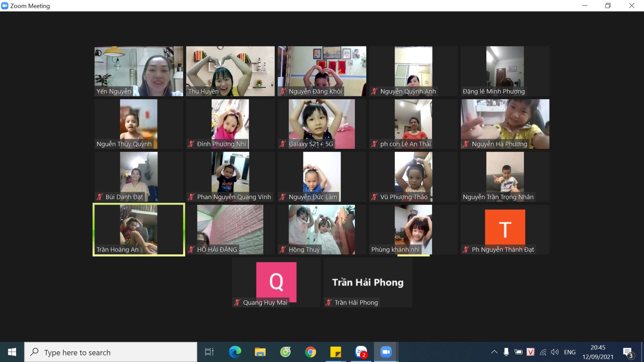The width and height of the screenshot is (644, 362).
Task: Click muted mic icon for Trần Hải Phong
Action: point(328,303)
